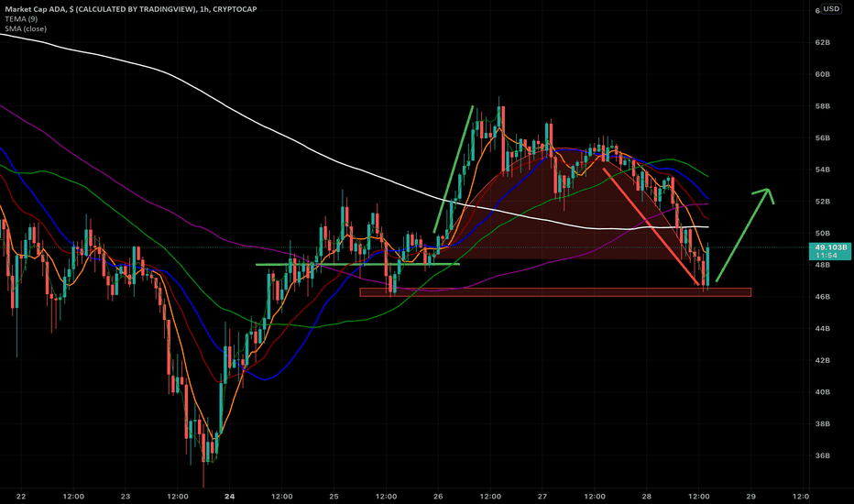Click the 40B price axis label
This screenshot has height=504, width=854.
(x=823, y=392)
